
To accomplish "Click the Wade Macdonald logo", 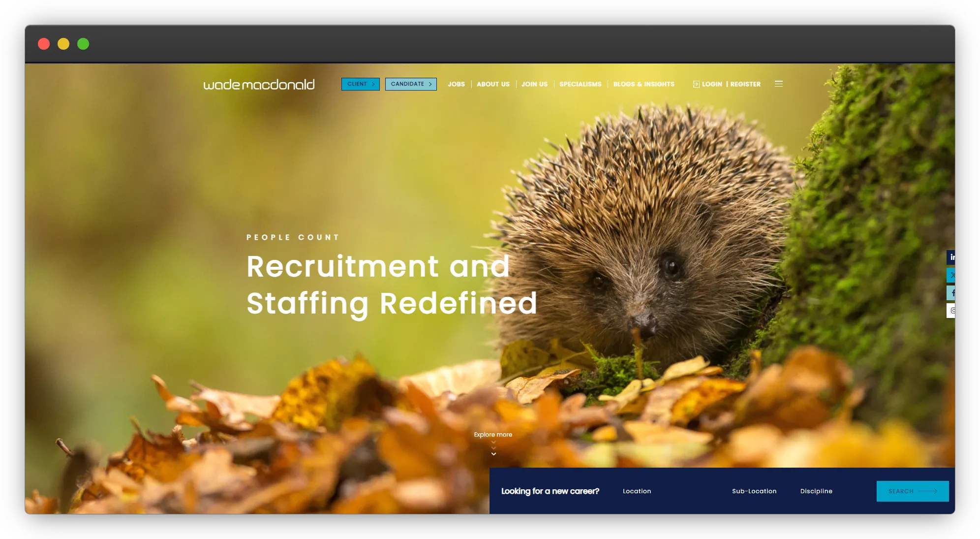I will coord(259,85).
